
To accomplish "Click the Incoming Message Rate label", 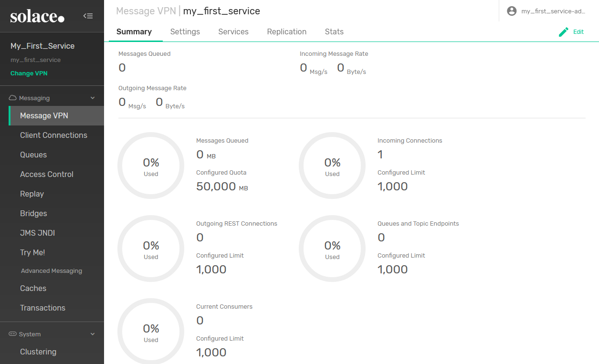I will point(334,54).
